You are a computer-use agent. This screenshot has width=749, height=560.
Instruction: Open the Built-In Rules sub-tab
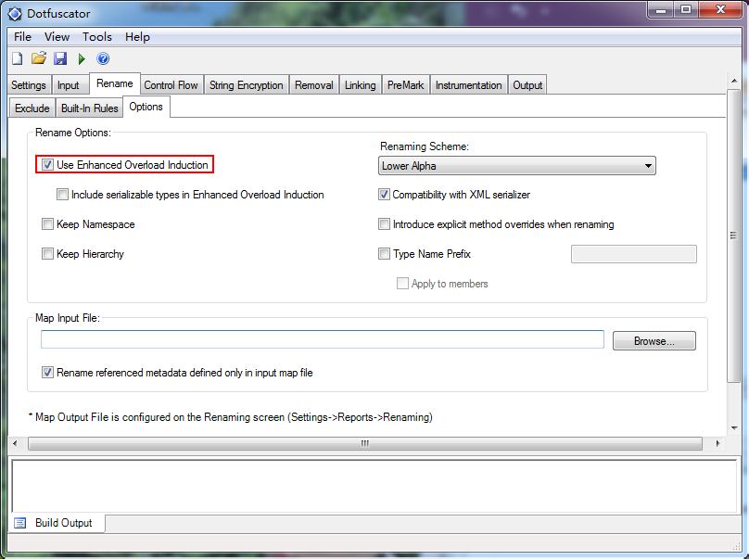[x=89, y=108]
